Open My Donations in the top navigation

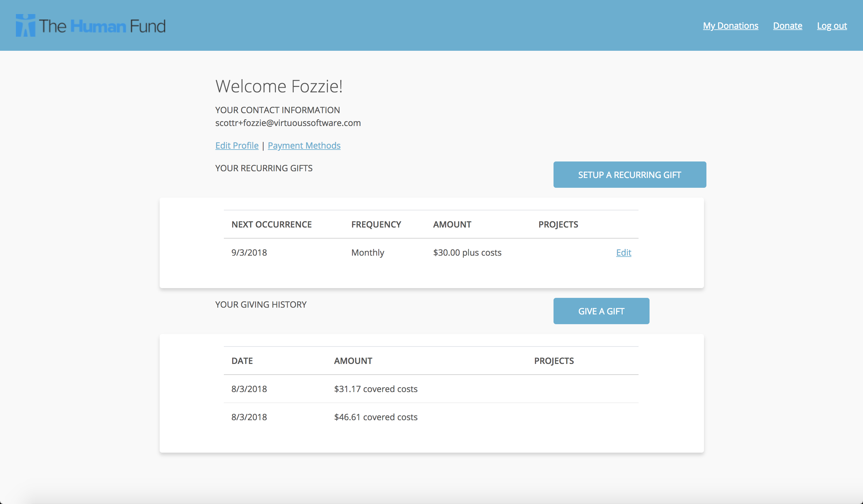pos(730,26)
